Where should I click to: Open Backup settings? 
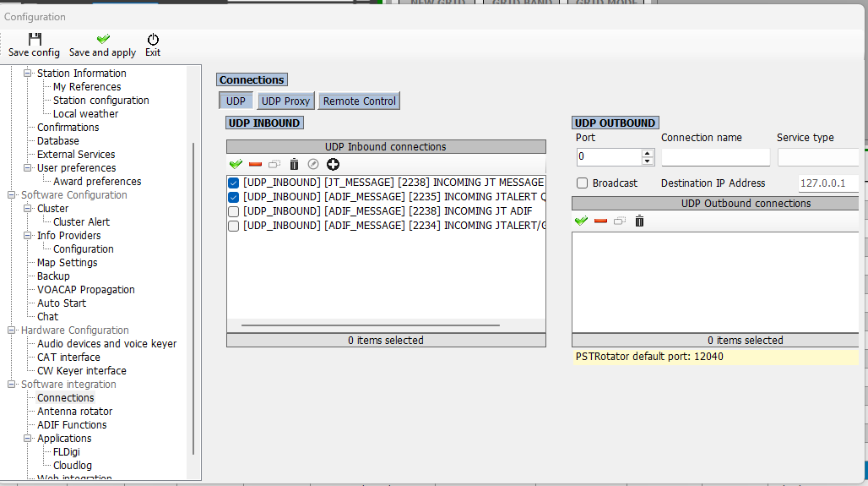[x=53, y=276]
